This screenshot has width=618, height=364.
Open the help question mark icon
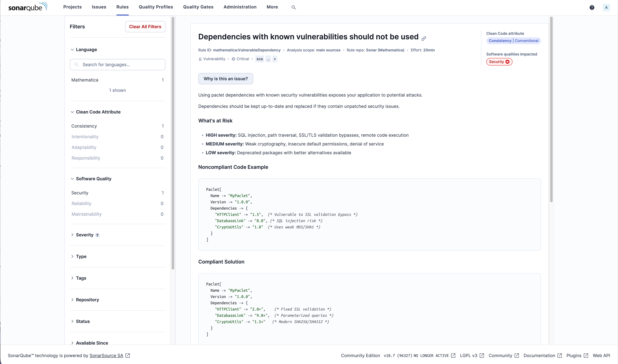pyautogui.click(x=592, y=7)
